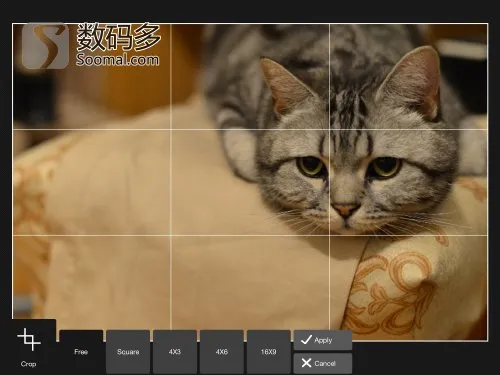The width and height of the screenshot is (500, 375).
Task: Select the 4X6 aspect ratio
Action: (x=222, y=352)
